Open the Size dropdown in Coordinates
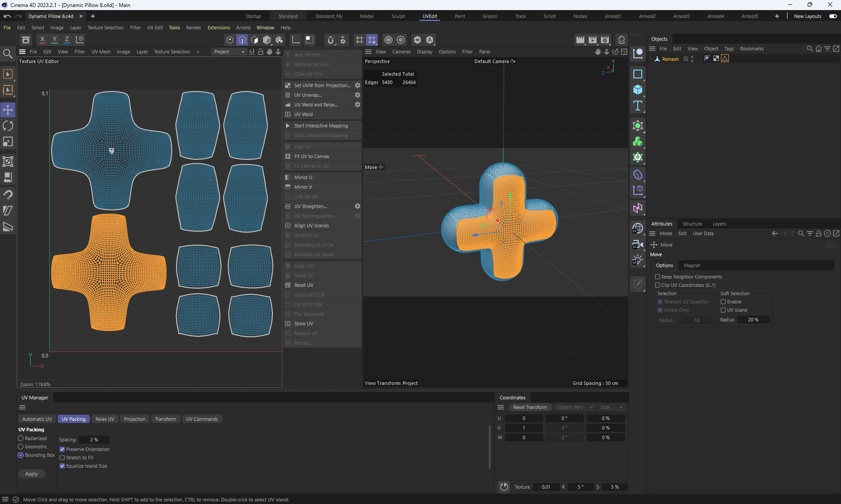The image size is (841, 504). [x=611, y=407]
